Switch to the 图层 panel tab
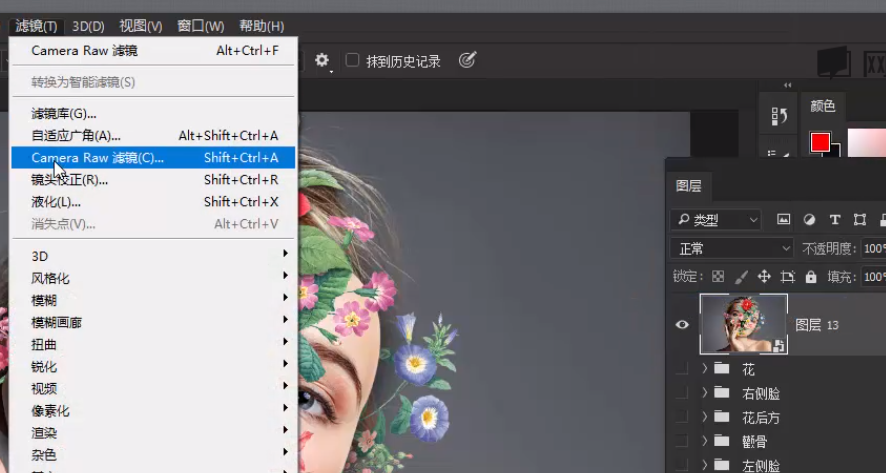Image resolution: width=886 pixels, height=473 pixels. (688, 186)
